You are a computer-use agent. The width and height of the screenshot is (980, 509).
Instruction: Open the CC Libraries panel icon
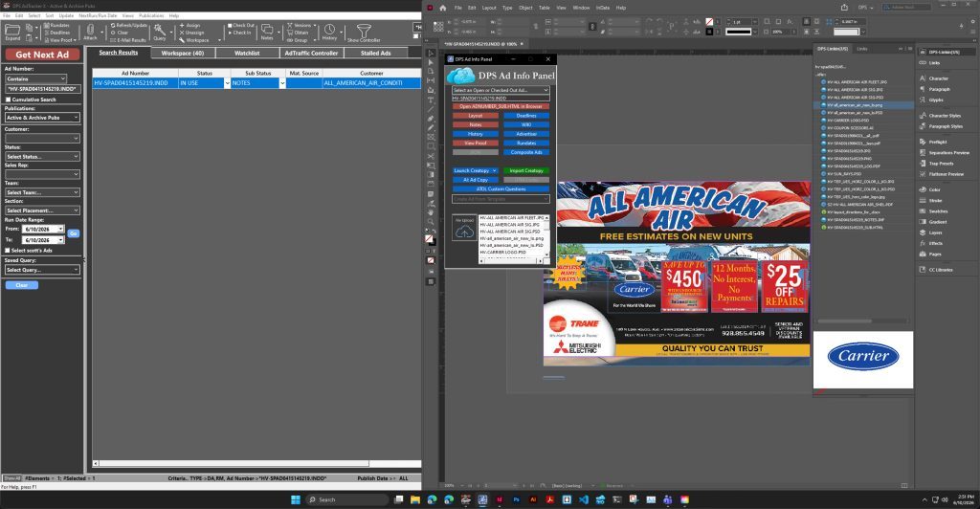click(x=923, y=270)
